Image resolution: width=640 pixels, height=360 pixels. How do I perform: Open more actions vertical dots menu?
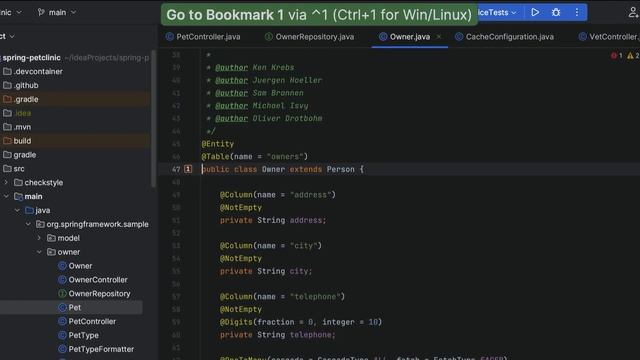click(x=577, y=13)
